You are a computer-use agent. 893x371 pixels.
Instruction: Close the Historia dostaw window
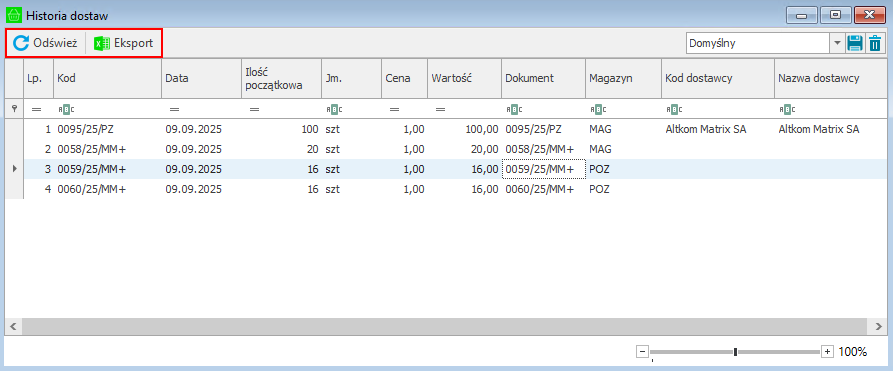[x=869, y=15]
